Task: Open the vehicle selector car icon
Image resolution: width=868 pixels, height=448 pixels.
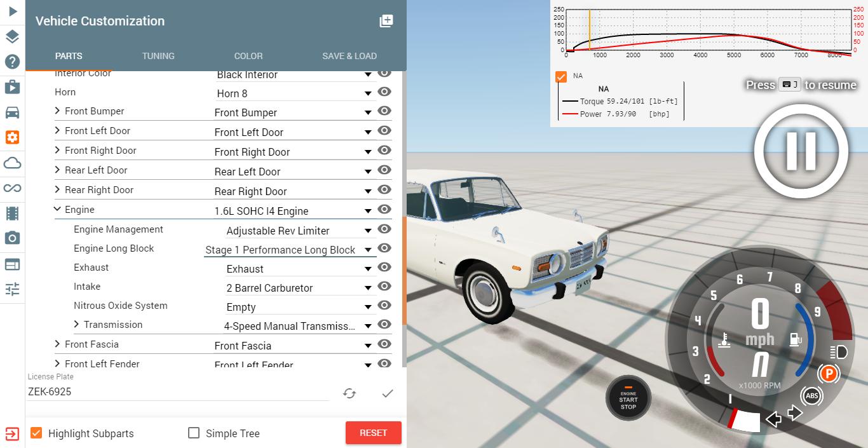Action: (12, 112)
